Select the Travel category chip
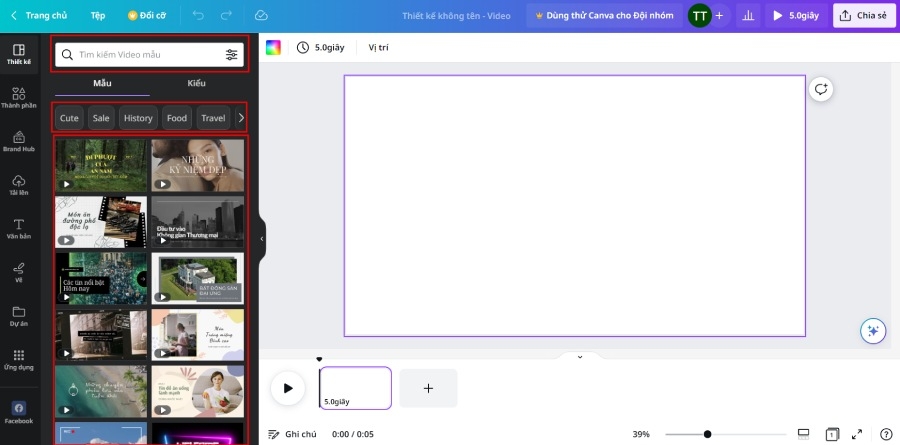Screen dimensions: 900x445 pyautogui.click(x=213, y=118)
